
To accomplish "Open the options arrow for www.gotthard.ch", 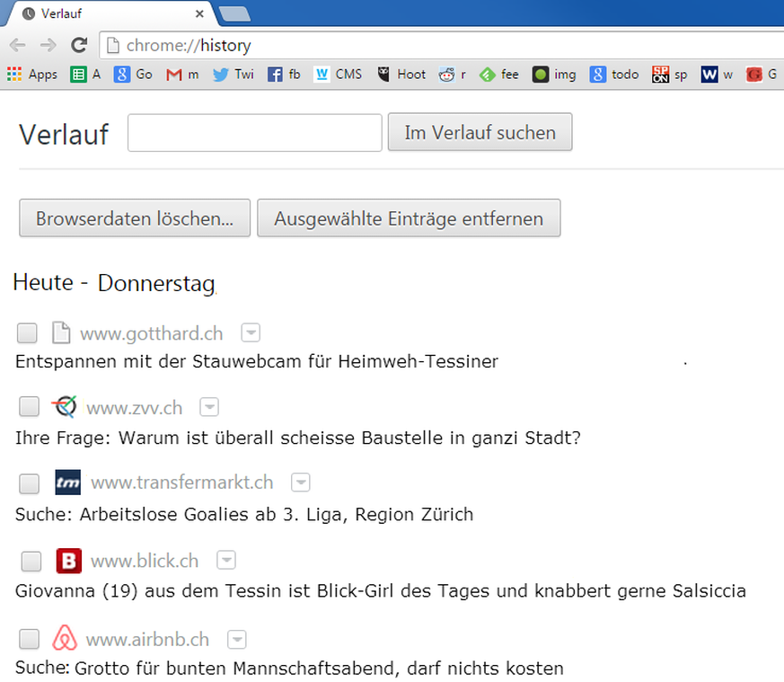I will (x=251, y=333).
